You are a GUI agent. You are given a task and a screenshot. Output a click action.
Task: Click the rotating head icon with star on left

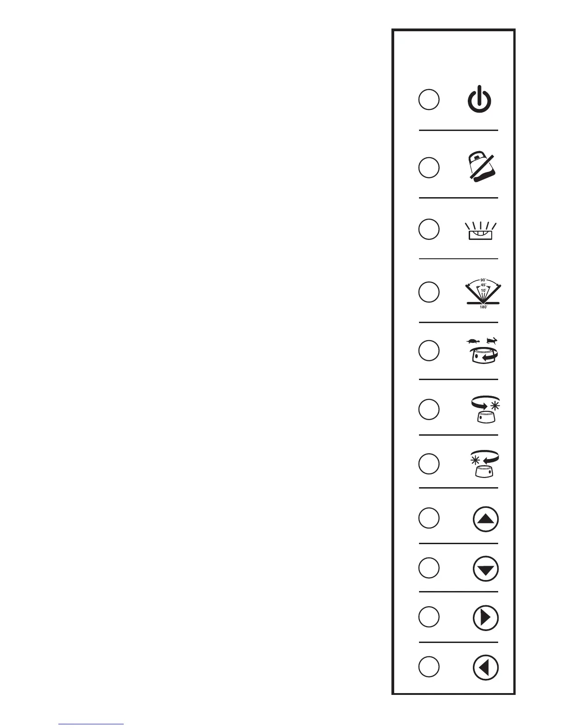(x=483, y=464)
